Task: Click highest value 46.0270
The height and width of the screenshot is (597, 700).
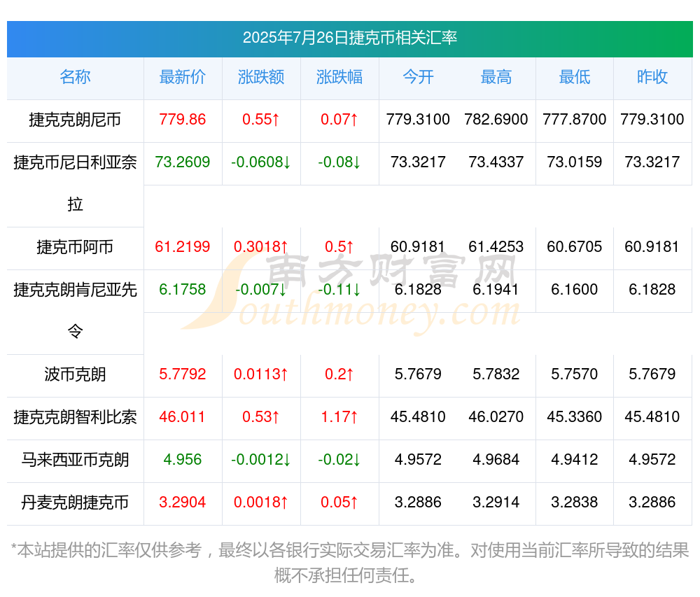Action: tap(496, 416)
